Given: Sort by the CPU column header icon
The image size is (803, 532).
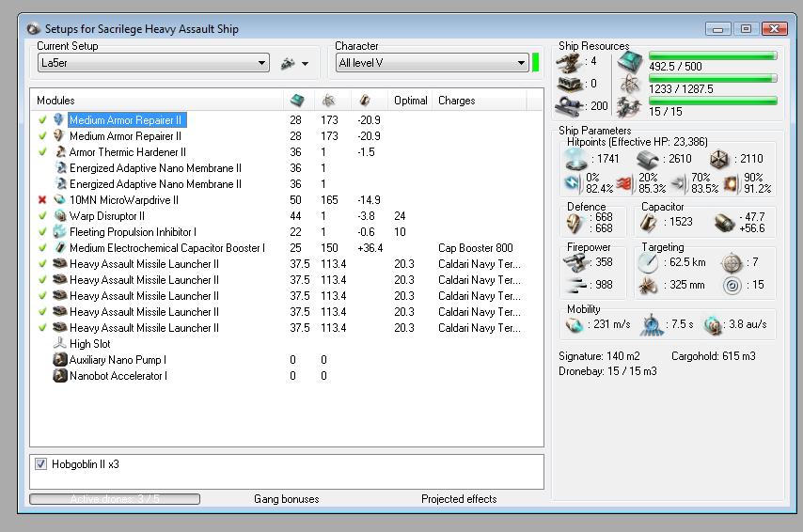Looking at the screenshot, I should [x=297, y=101].
